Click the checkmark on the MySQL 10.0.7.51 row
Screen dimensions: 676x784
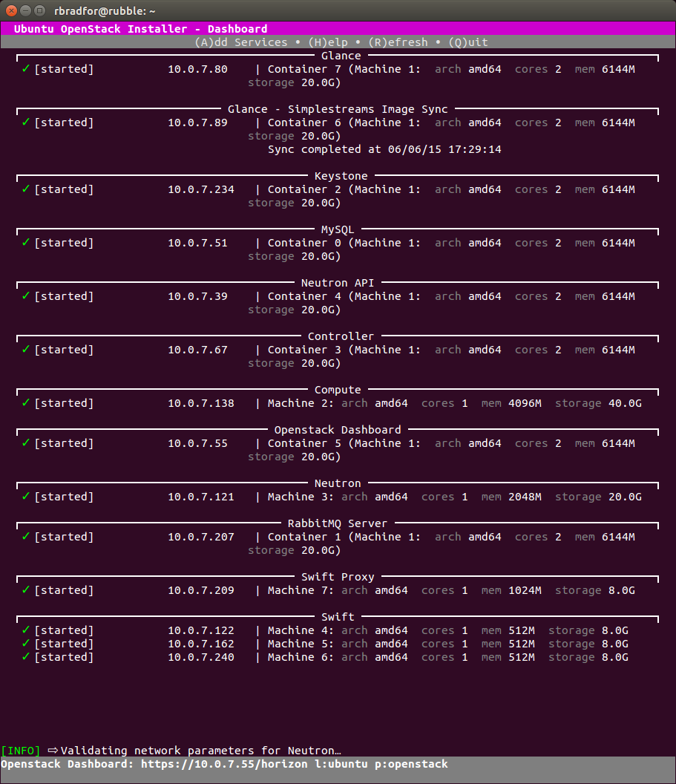click(26, 243)
